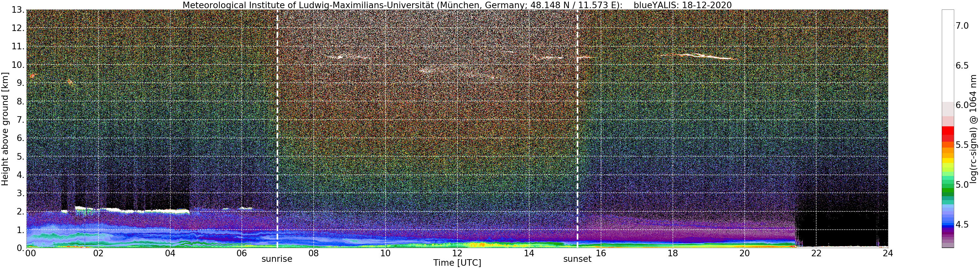Screen dimensions: 980x269
Task: Click the height axis tick label 6.
Action: 21,138
